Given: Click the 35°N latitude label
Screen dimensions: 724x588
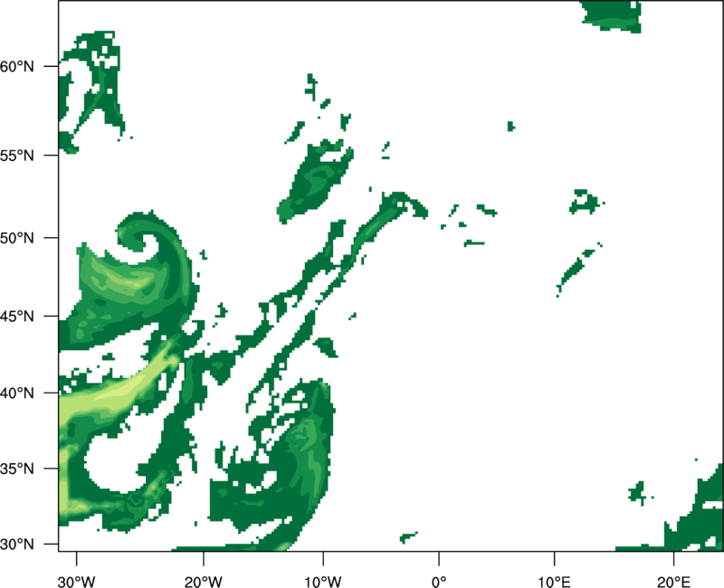Looking at the screenshot, I should 17,469.
